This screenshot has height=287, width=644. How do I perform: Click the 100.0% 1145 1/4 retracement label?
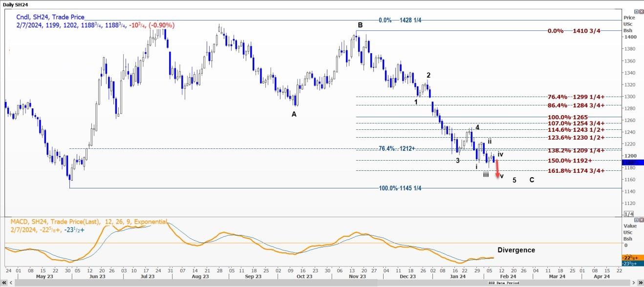400,188
